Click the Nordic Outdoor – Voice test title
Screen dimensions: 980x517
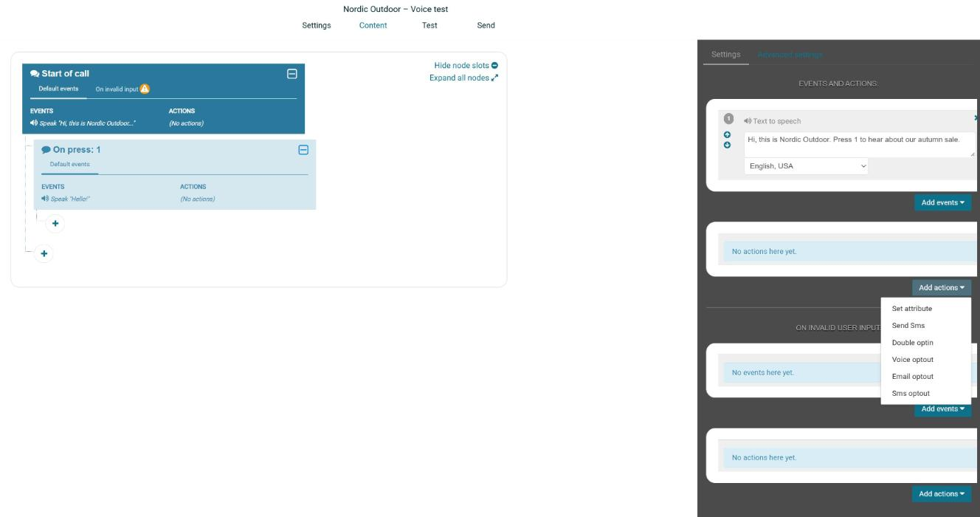[396, 10]
